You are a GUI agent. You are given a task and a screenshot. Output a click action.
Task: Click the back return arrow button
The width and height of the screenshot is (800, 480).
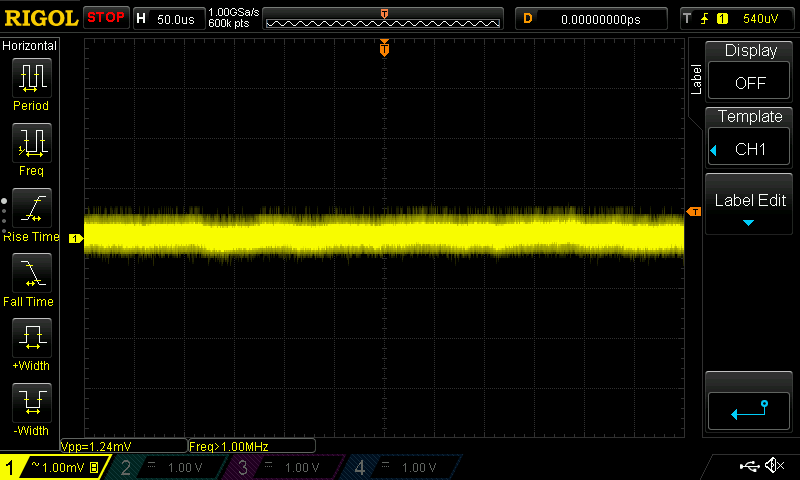[749, 411]
